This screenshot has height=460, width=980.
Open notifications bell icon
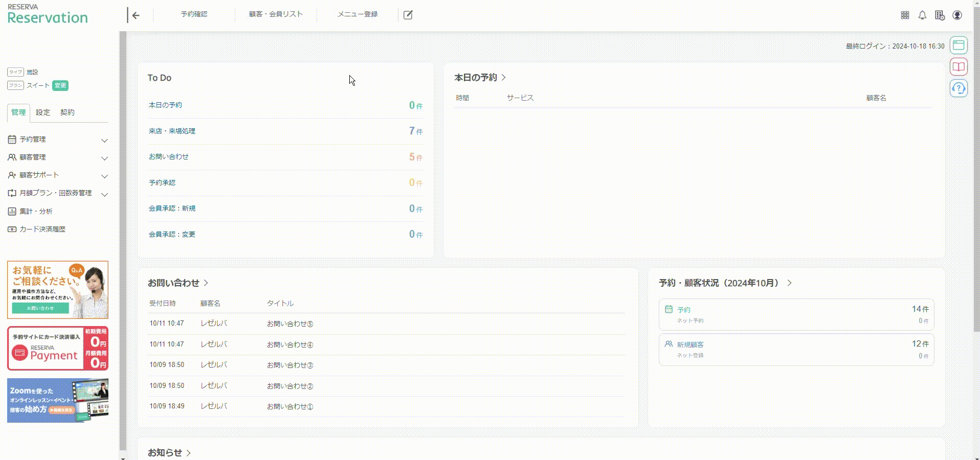(922, 15)
